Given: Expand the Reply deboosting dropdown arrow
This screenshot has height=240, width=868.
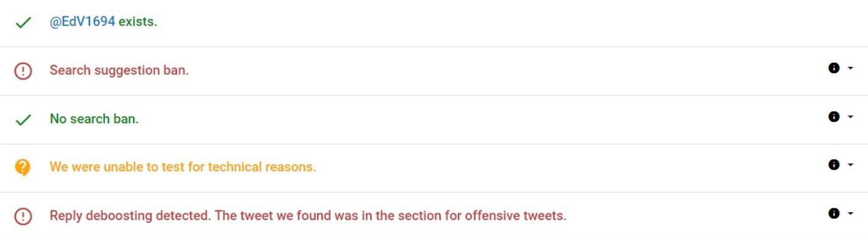Looking at the screenshot, I should pos(850,214).
